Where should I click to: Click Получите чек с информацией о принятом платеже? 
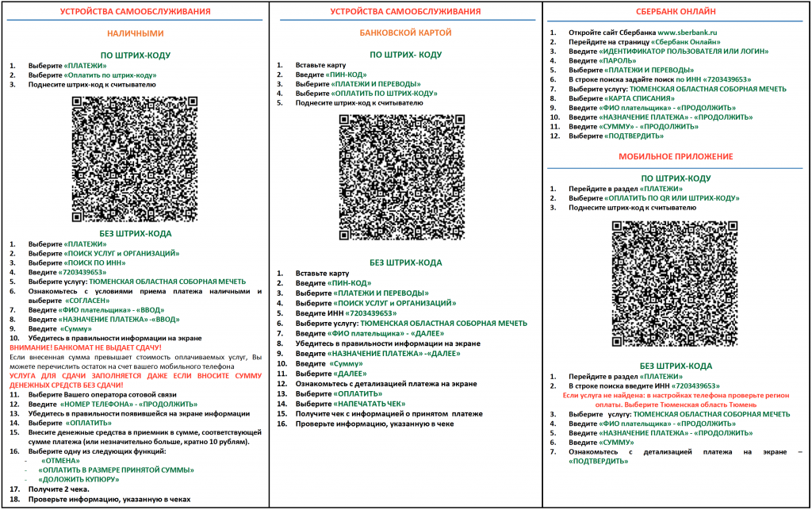389,414
